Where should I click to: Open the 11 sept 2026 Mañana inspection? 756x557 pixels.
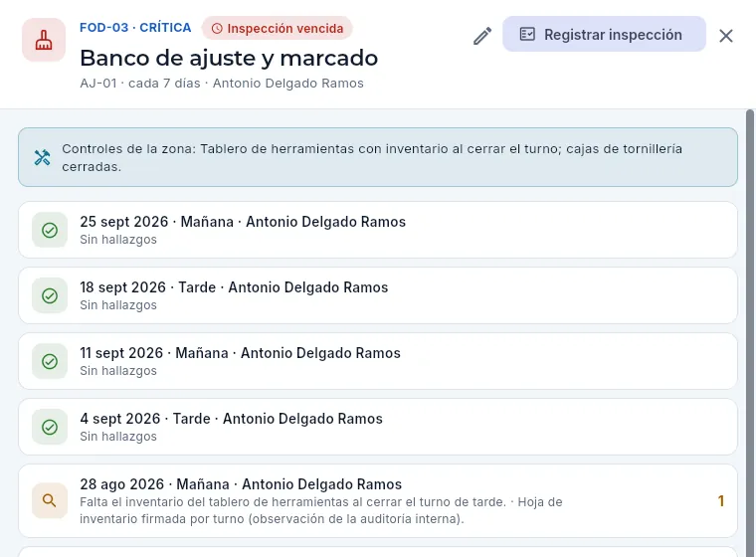[378, 361]
